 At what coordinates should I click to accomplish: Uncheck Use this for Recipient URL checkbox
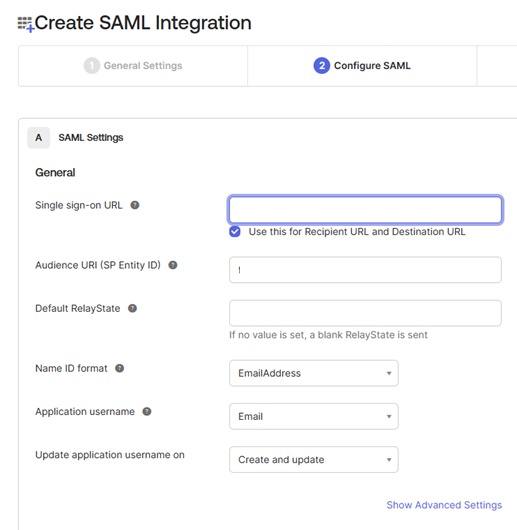tap(235, 232)
